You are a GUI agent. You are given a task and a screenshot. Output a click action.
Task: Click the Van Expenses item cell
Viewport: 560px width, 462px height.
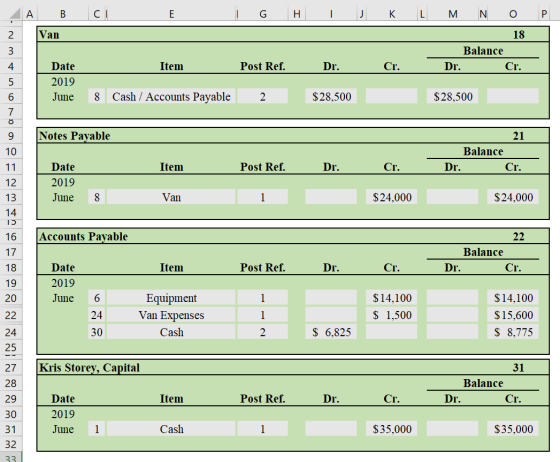point(171,315)
